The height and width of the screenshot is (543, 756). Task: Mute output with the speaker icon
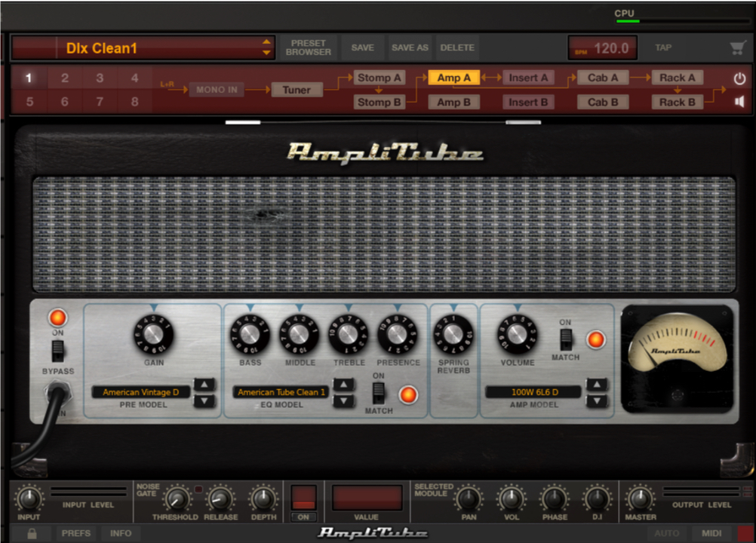point(739,102)
